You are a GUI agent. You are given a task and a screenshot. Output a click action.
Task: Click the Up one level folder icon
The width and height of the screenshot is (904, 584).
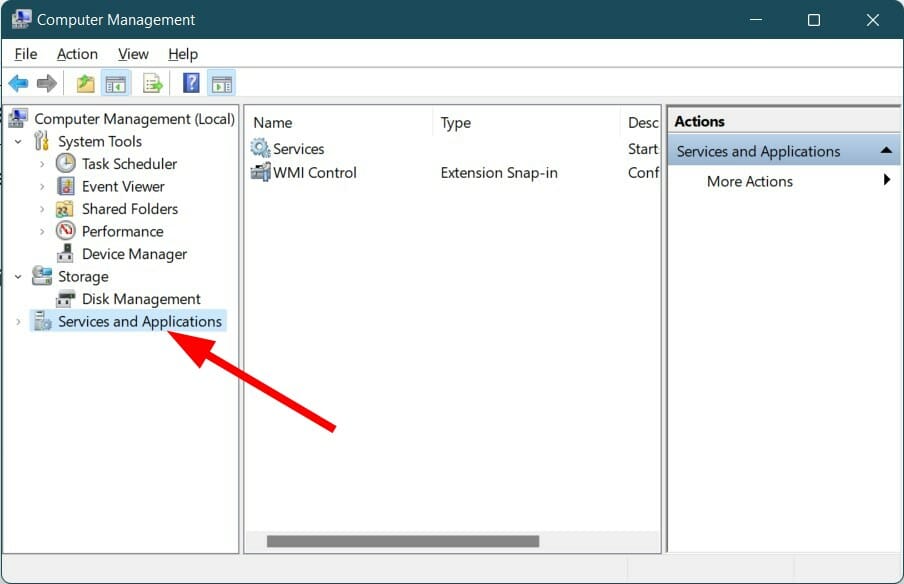point(84,82)
